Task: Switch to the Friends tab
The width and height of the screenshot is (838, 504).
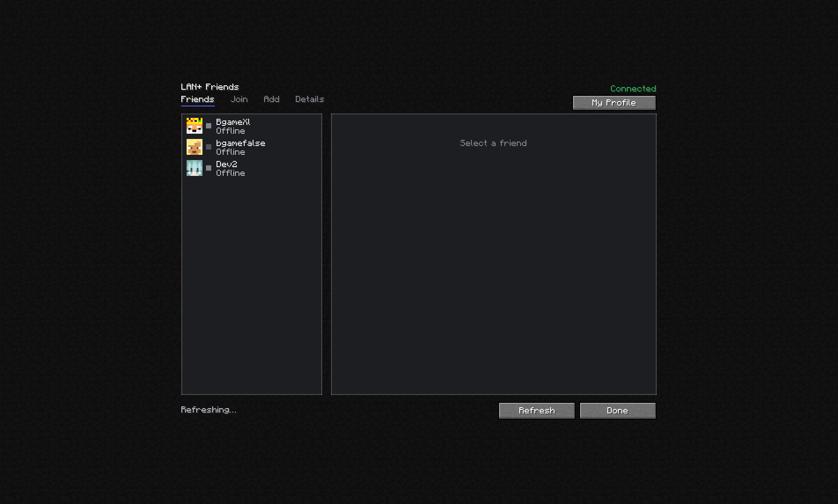Action: (198, 99)
